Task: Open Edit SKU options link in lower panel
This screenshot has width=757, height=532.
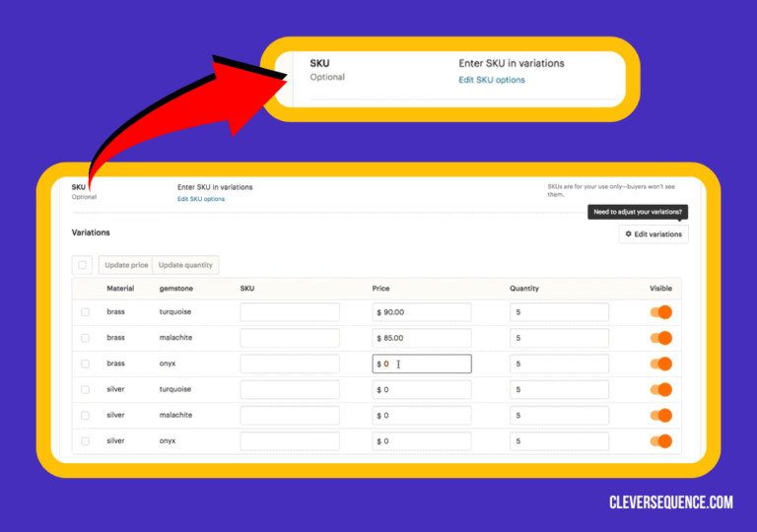Action: [201, 199]
